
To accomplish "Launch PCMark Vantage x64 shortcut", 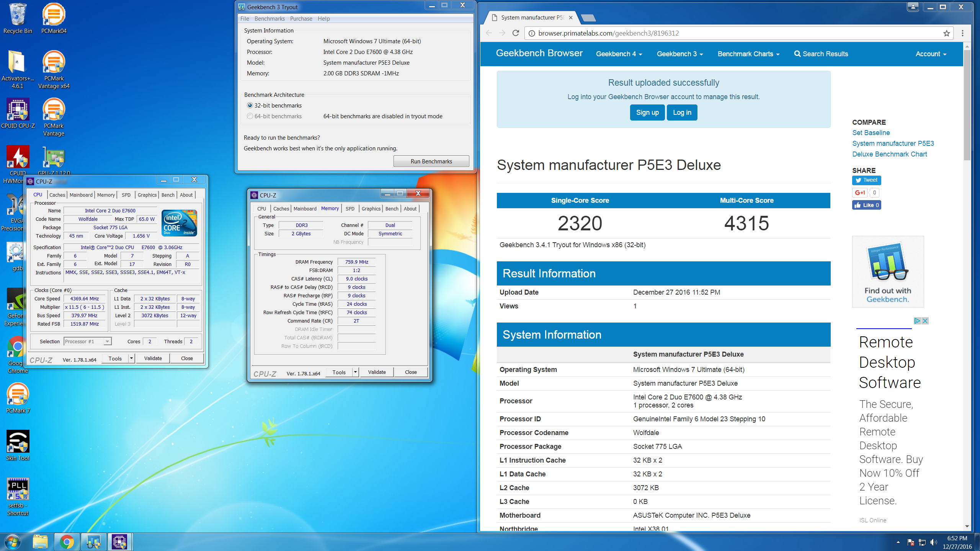I will click(54, 70).
